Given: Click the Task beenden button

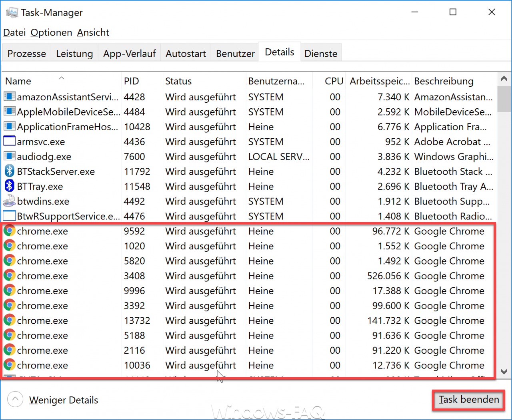Looking at the screenshot, I should tap(469, 399).
